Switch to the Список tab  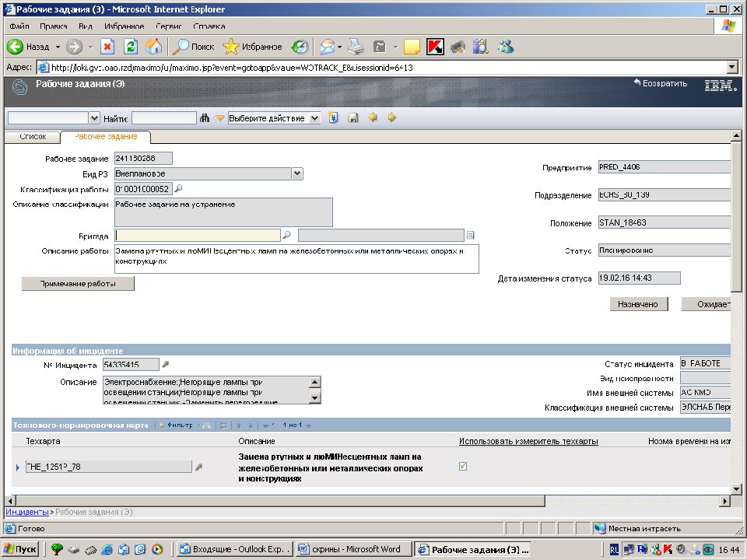pyautogui.click(x=33, y=137)
